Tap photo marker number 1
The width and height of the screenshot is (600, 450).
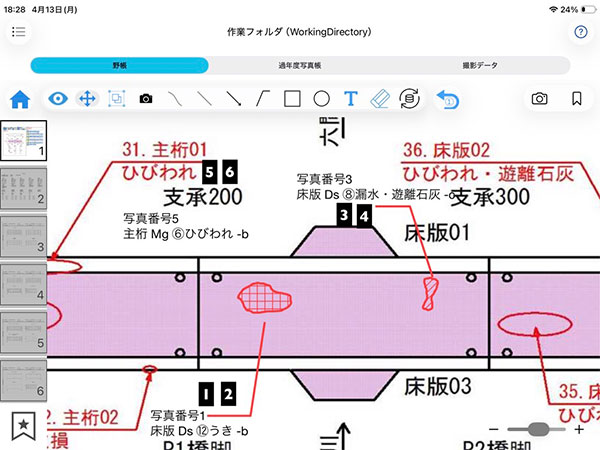coord(206,394)
